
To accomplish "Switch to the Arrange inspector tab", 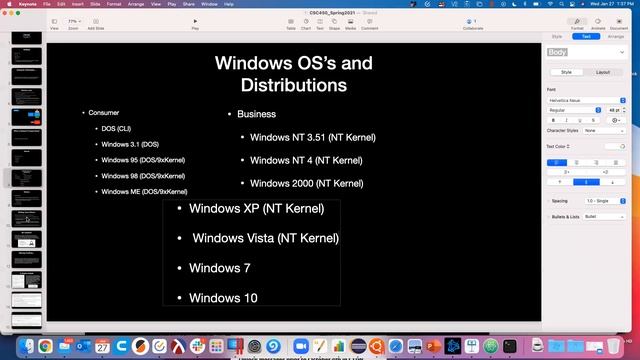I will (616, 37).
